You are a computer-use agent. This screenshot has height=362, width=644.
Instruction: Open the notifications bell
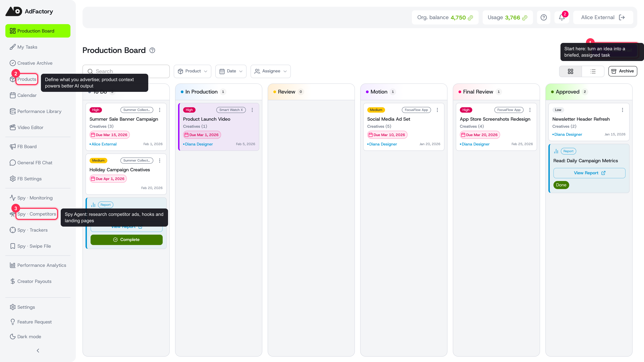pyautogui.click(x=561, y=17)
